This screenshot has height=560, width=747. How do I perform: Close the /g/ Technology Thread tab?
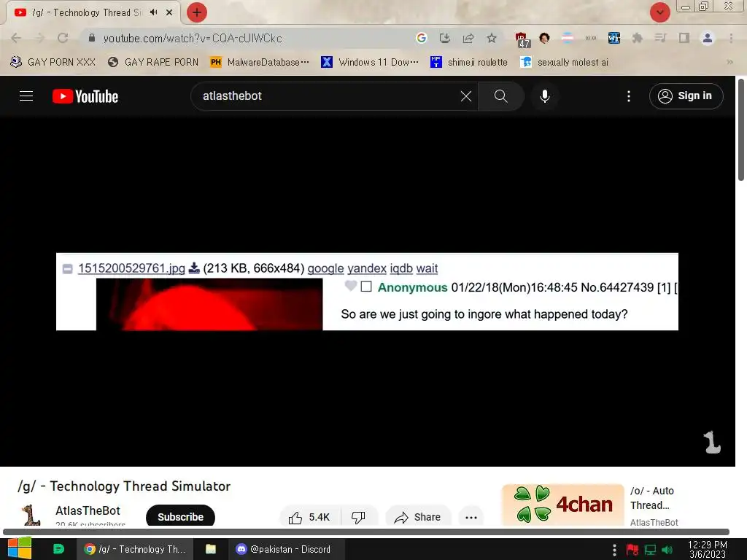pyautogui.click(x=169, y=12)
